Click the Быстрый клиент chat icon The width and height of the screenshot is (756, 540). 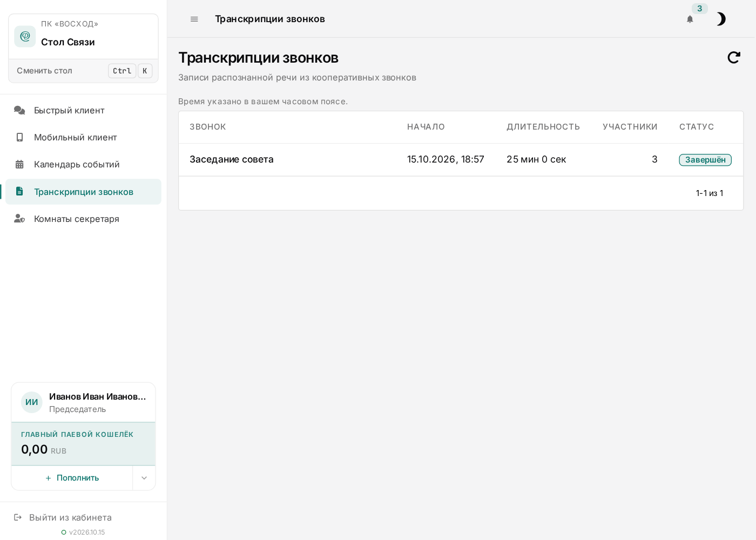click(x=19, y=110)
